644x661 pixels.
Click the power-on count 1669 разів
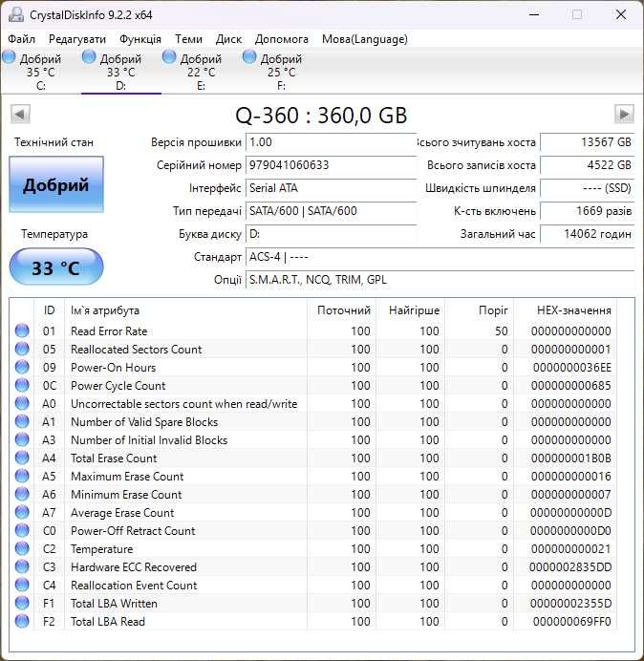click(587, 210)
